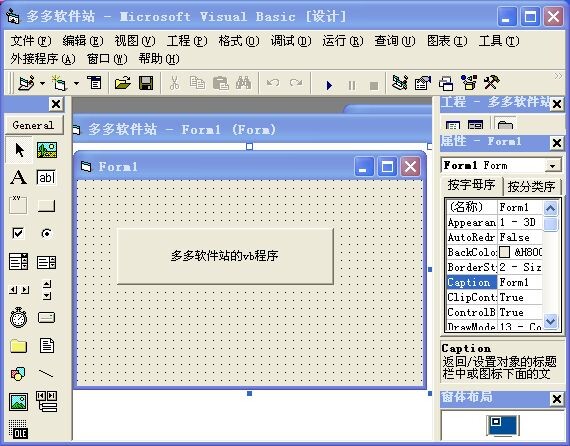
Task: Select the TextBox (abl) tool
Action: tap(46, 177)
